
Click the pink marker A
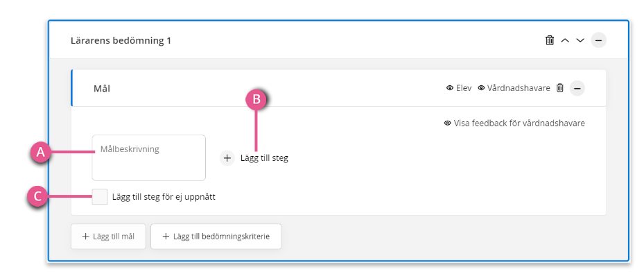pyautogui.click(x=40, y=153)
